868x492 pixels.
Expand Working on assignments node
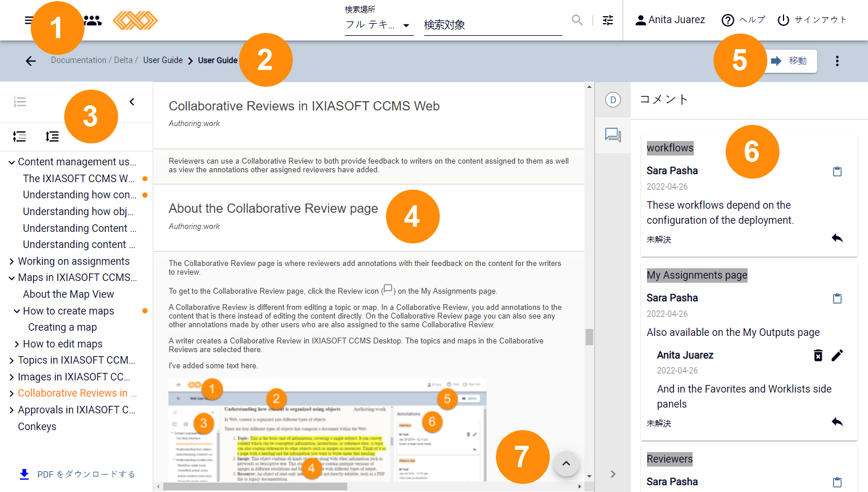tap(12, 262)
